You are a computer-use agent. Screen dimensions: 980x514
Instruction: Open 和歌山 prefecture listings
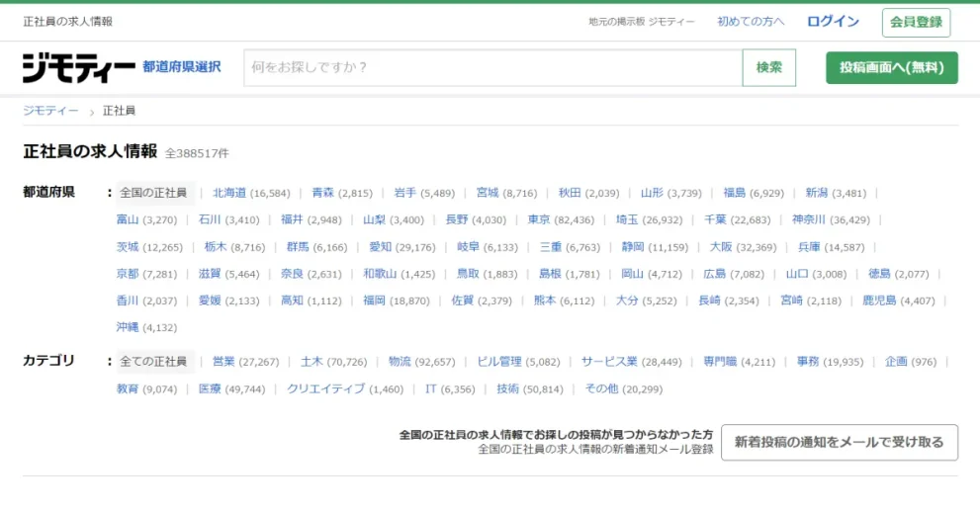(380, 274)
